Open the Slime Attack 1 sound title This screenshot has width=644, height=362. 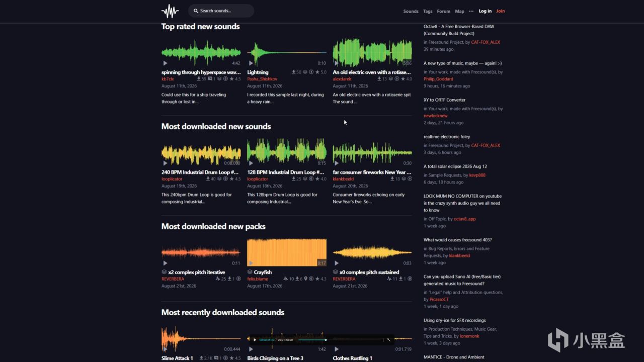click(177, 358)
